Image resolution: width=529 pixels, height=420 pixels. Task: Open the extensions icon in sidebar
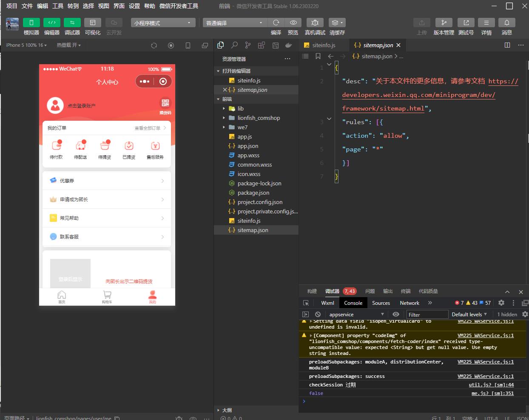pos(262,45)
